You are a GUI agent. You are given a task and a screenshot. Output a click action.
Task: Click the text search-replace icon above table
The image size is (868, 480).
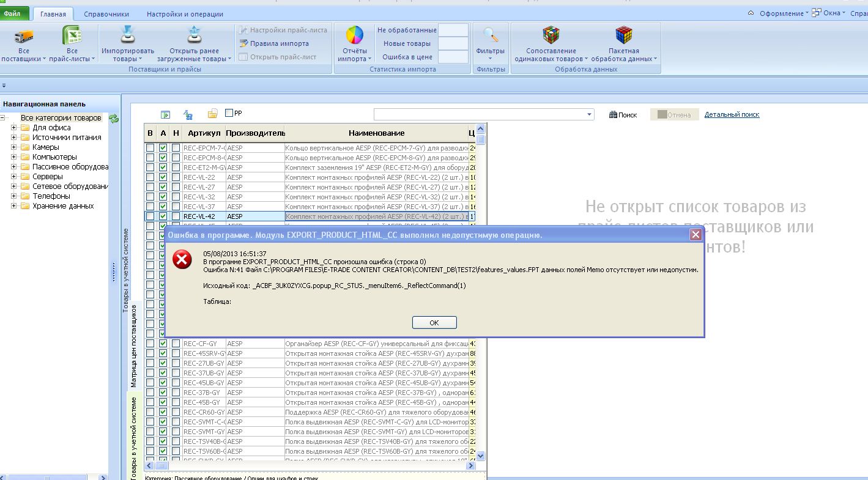[188, 114]
